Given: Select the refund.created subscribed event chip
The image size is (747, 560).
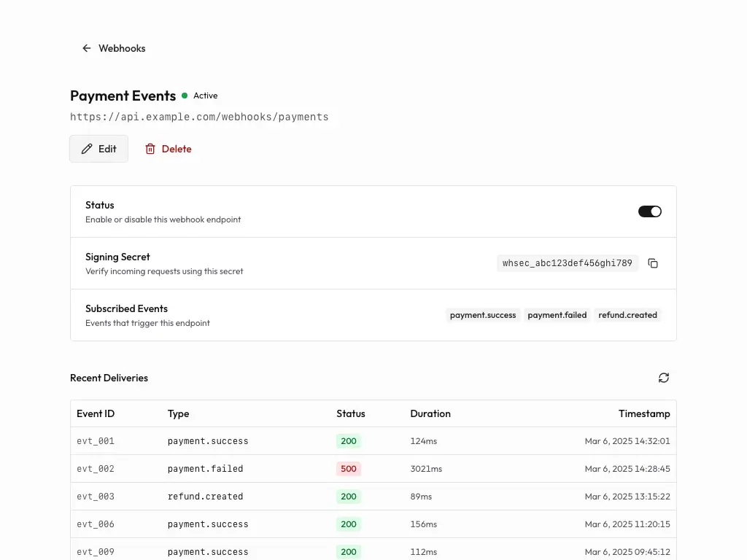Looking at the screenshot, I should pyautogui.click(x=627, y=315).
